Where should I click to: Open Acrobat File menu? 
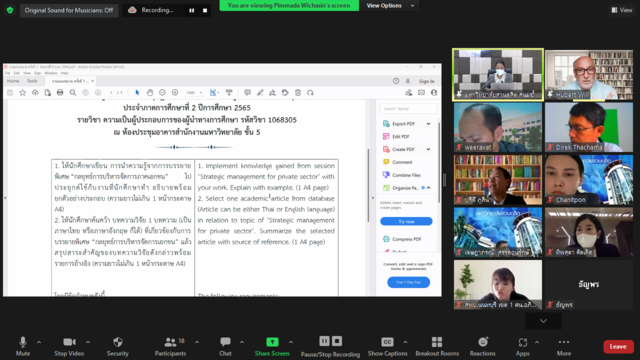[7, 73]
